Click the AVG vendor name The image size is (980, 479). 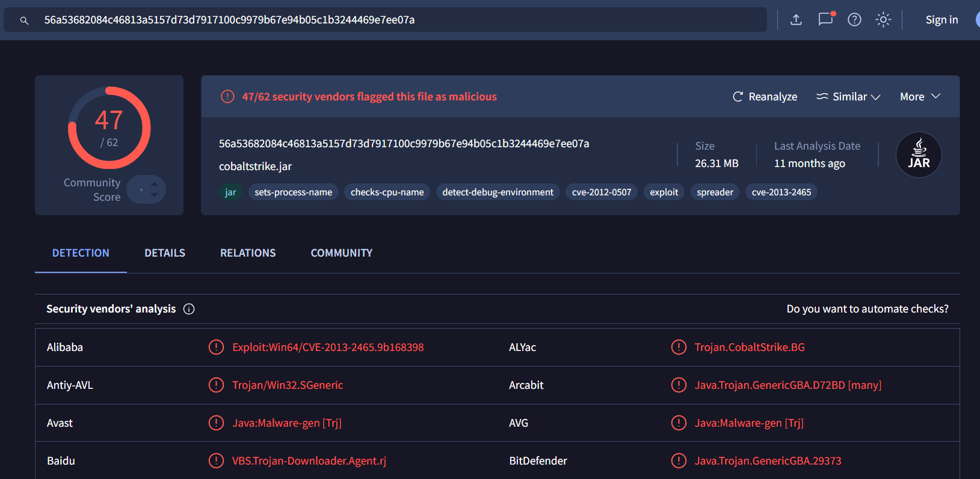(519, 423)
